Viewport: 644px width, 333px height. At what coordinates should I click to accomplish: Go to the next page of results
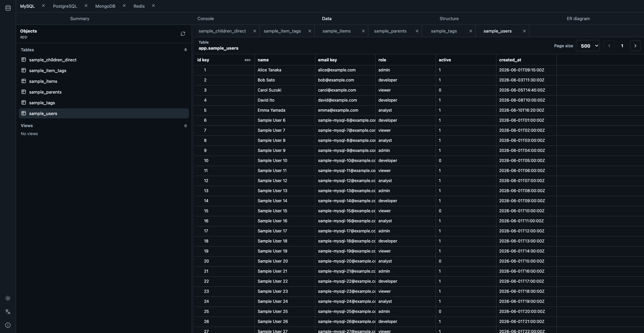(x=635, y=46)
